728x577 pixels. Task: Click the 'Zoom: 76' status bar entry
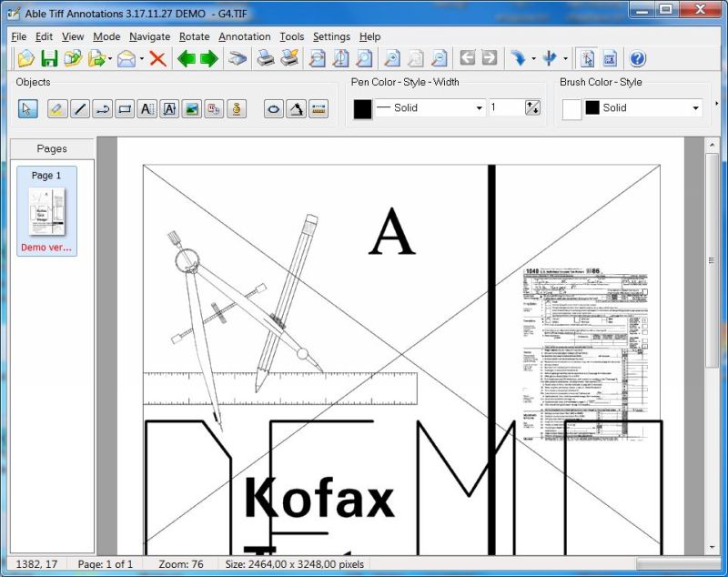point(180,564)
